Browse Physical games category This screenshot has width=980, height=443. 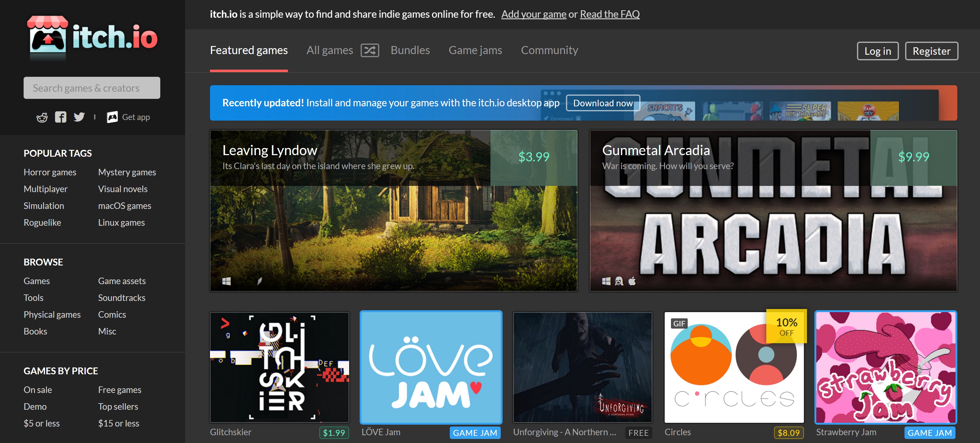(52, 315)
